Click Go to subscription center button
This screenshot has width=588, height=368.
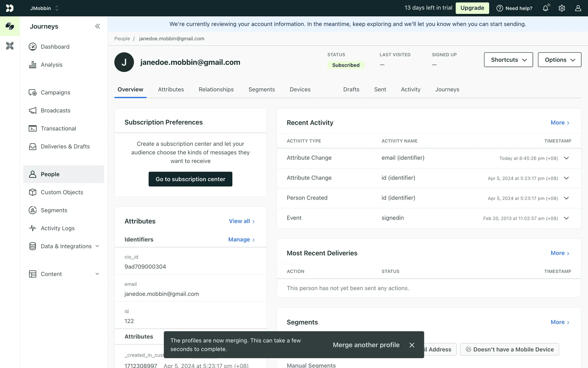(190, 179)
